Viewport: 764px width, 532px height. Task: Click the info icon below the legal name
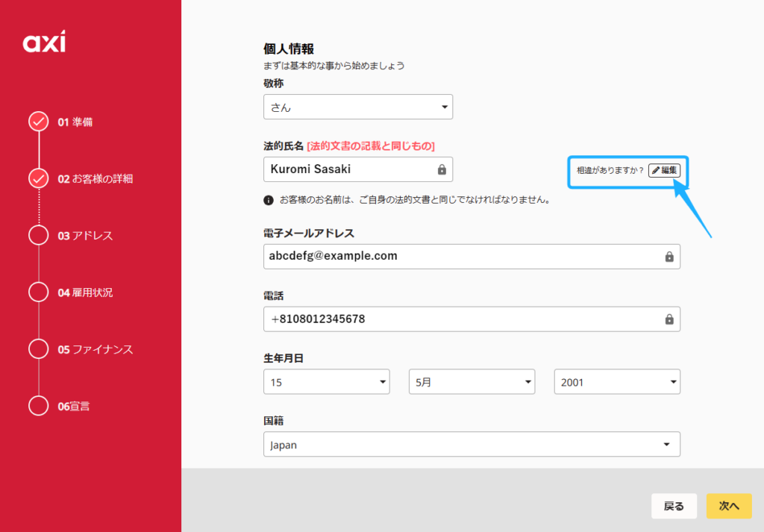click(x=269, y=200)
